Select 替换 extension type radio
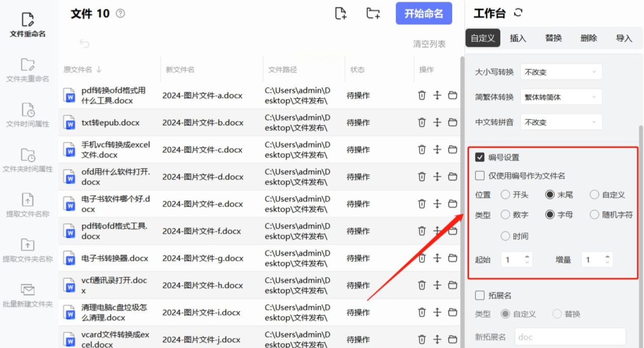 (x=557, y=314)
